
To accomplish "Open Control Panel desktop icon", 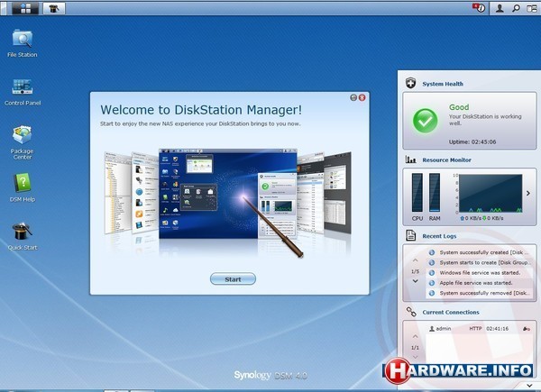I will pyautogui.click(x=23, y=88).
